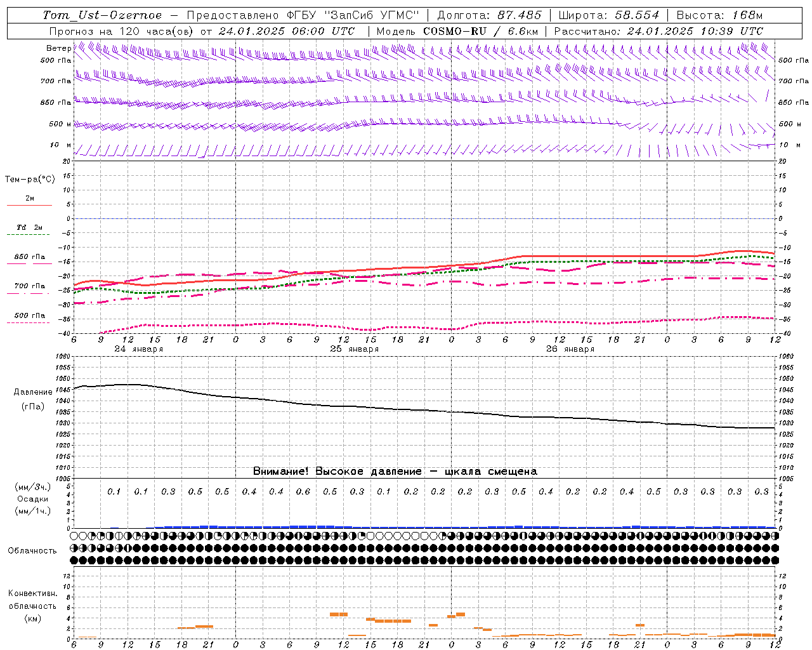
Task: Click the elevation text Высота: 168м
Action: [x=719, y=15]
